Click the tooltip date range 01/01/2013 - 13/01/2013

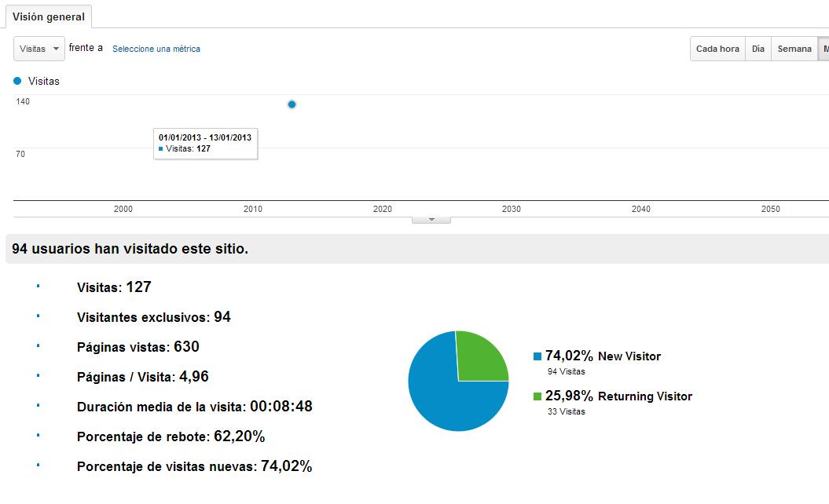pyautogui.click(x=205, y=137)
